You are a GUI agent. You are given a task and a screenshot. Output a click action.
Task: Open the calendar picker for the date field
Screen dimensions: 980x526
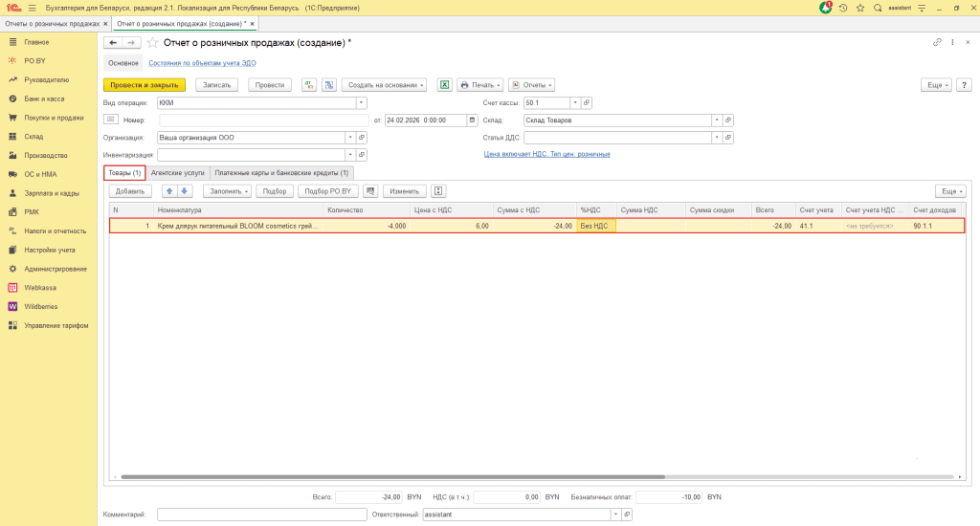click(x=472, y=121)
